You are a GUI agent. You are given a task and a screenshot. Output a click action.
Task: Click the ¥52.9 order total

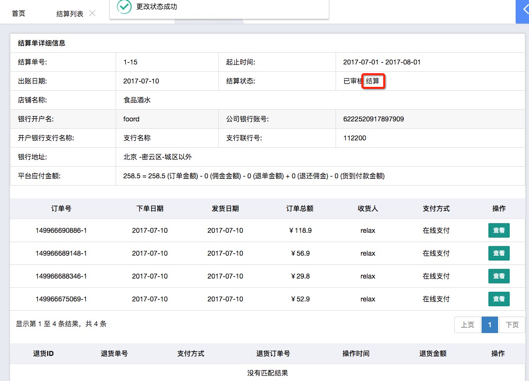(x=300, y=299)
